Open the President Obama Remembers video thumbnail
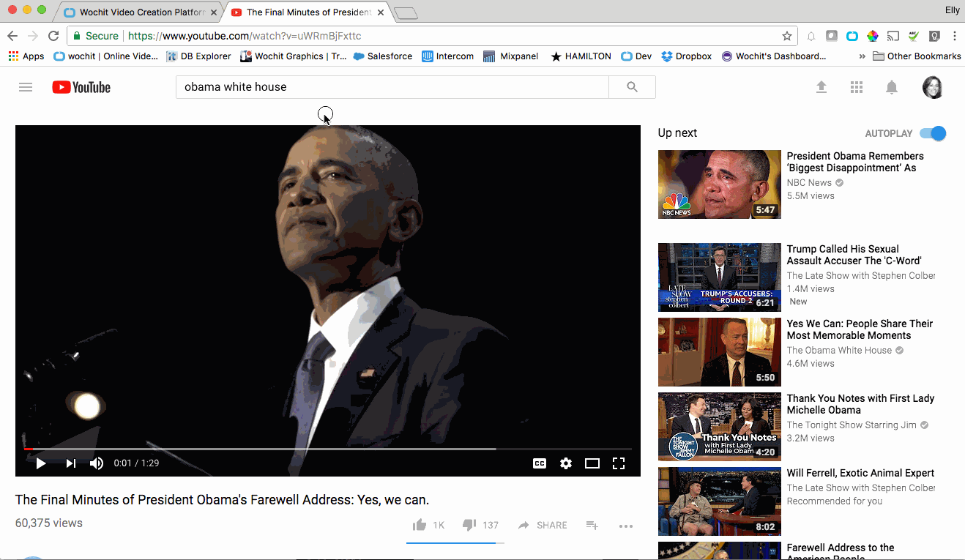Screen dimensions: 965x560 pos(720,184)
